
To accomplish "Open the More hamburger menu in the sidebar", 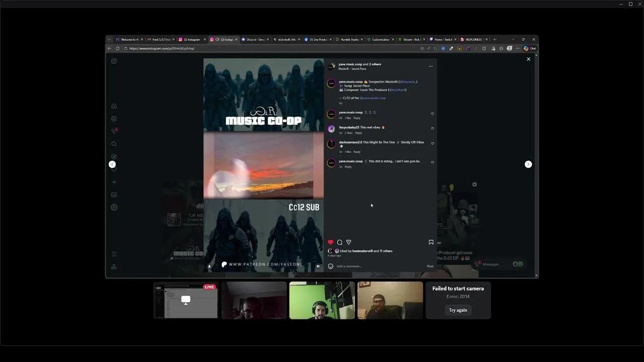I will [114, 254].
